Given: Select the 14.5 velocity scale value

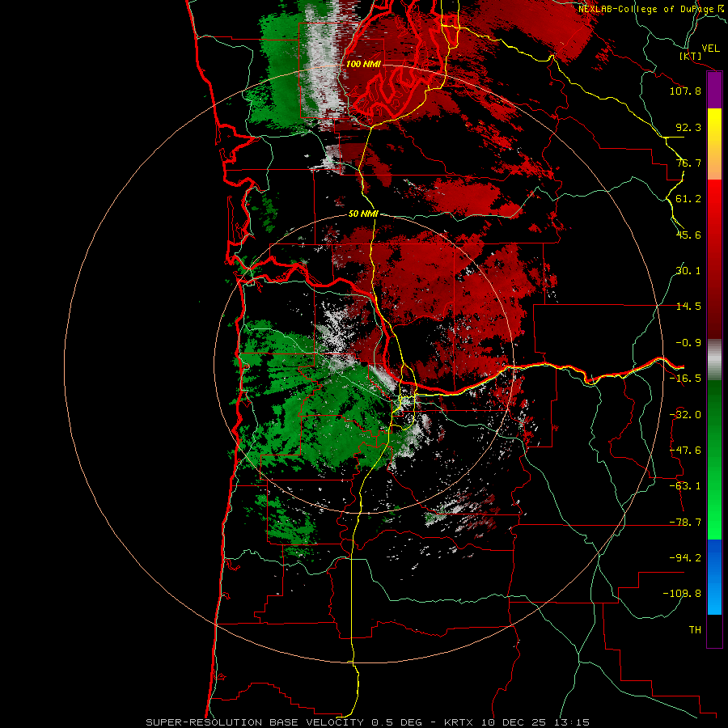Looking at the screenshot, I should click(688, 307).
